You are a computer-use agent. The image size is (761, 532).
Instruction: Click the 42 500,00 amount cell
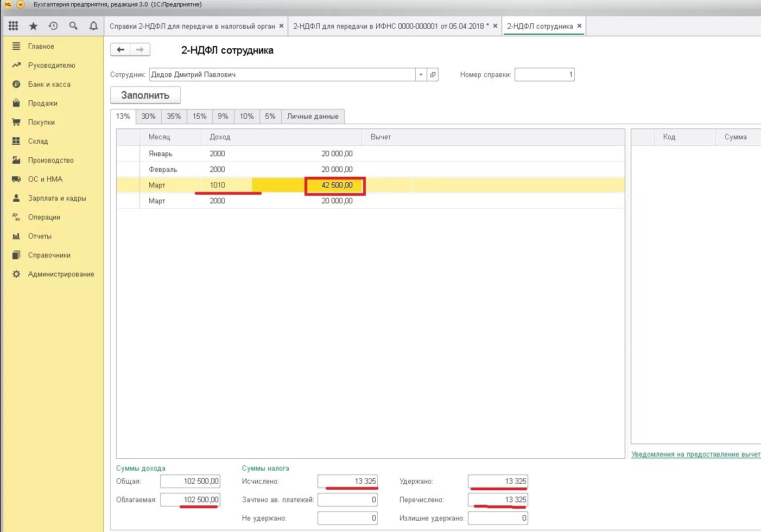[x=335, y=185]
